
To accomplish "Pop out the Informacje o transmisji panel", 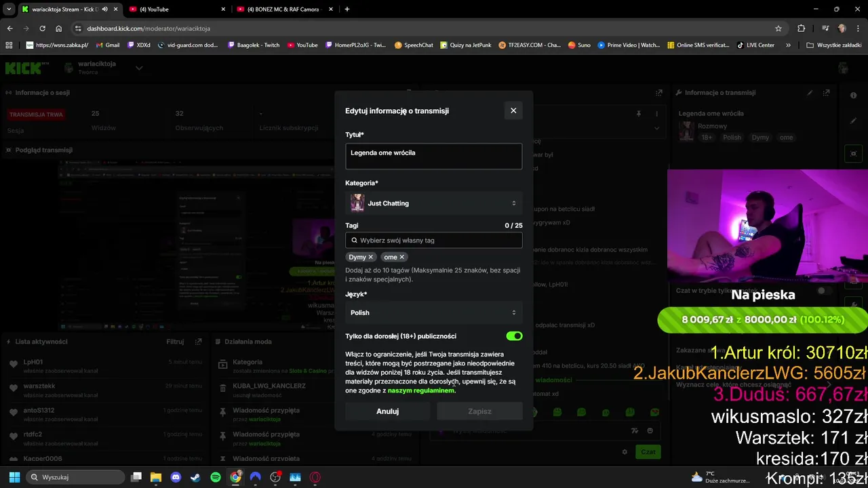I will [825, 93].
